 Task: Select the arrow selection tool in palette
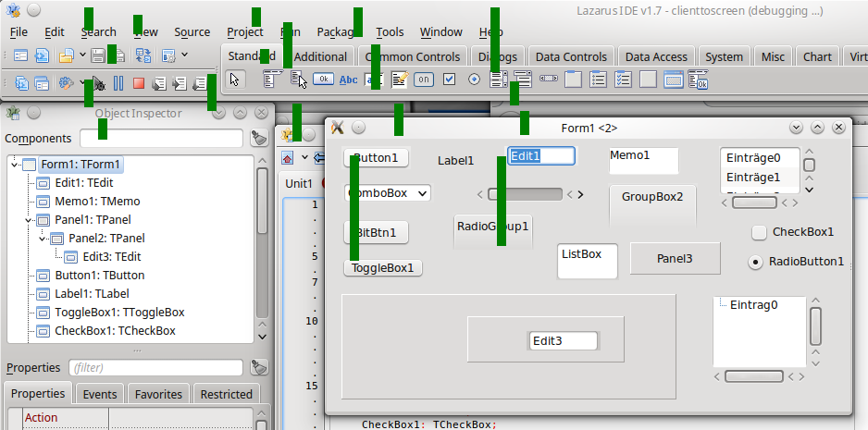click(235, 80)
